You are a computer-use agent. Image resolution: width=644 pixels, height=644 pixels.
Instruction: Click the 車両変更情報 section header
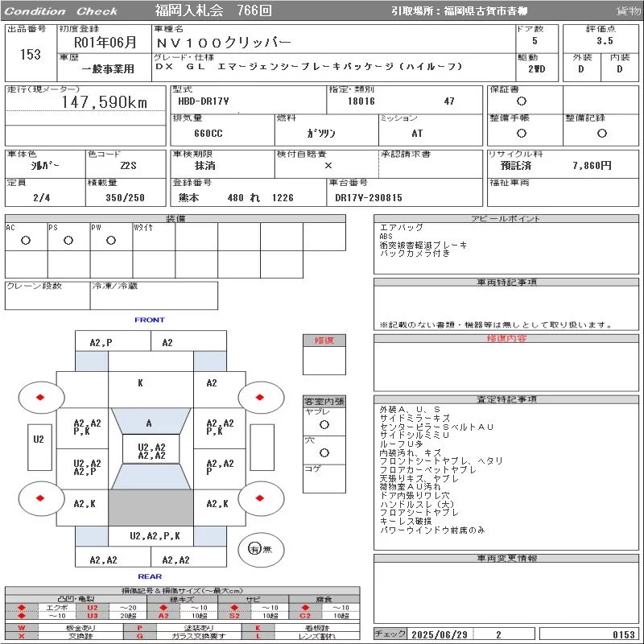pyautogui.click(x=506, y=558)
